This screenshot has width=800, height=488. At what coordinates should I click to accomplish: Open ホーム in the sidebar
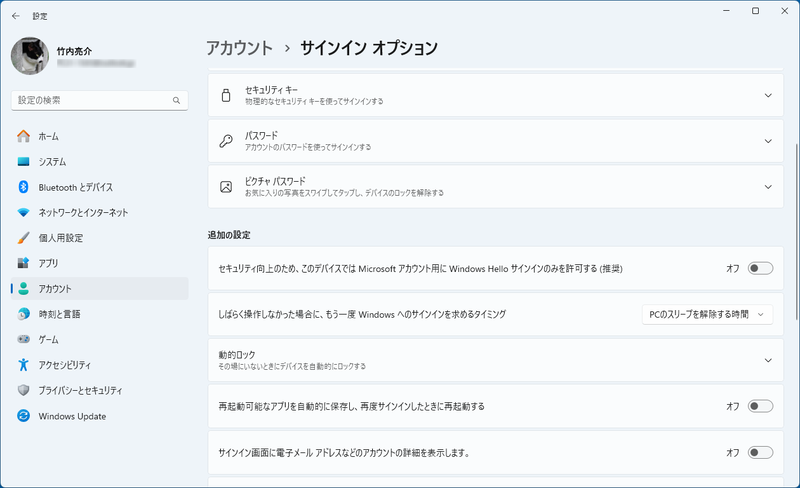[x=99, y=136]
